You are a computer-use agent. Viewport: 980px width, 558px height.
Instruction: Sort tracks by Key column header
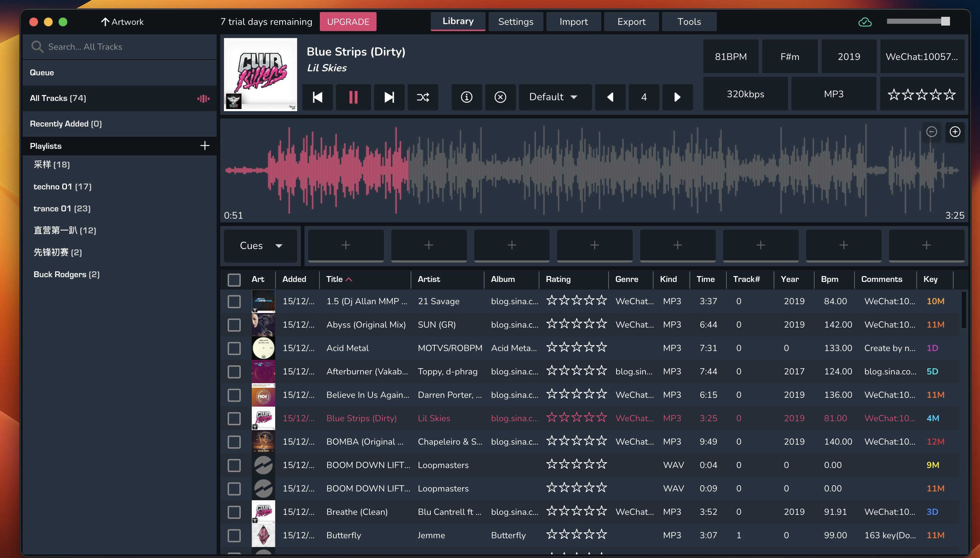pos(930,279)
